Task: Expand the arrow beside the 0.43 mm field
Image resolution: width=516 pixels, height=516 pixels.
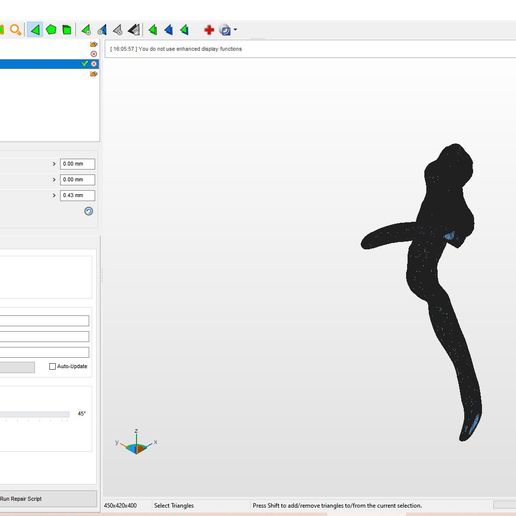Action: pos(54,195)
